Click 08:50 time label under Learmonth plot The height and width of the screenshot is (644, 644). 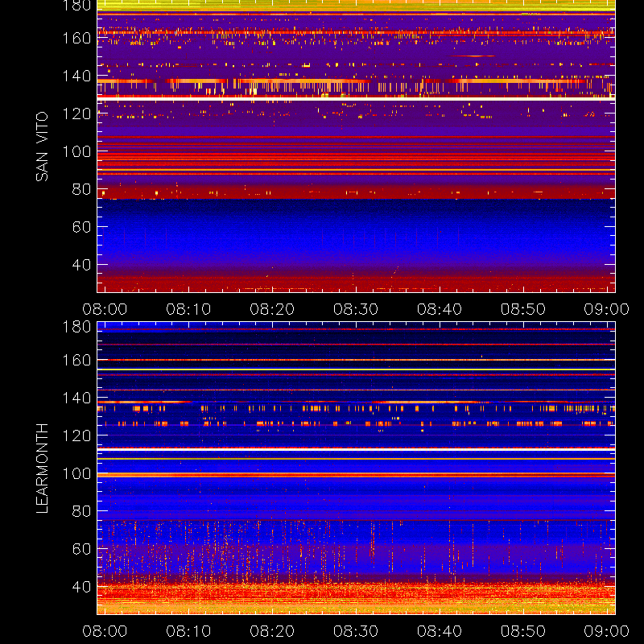click(x=523, y=631)
